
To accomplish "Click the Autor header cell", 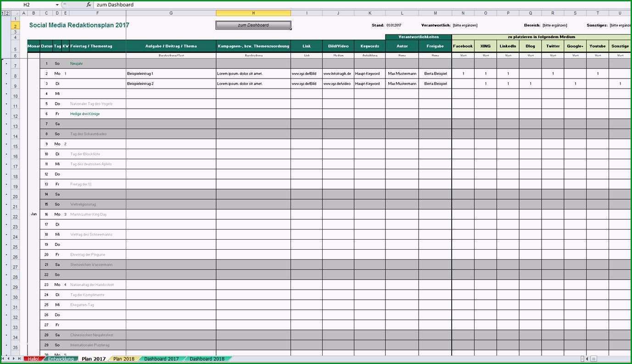I will (x=402, y=46).
